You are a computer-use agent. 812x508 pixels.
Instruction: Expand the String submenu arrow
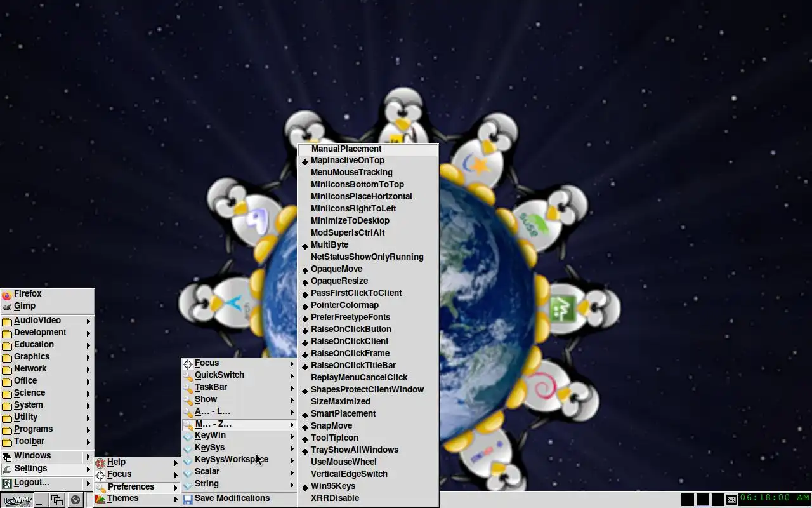coord(292,485)
